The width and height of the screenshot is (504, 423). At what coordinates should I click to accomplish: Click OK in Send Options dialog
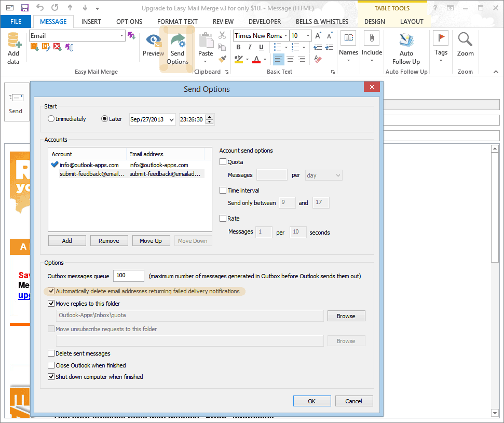coord(312,401)
